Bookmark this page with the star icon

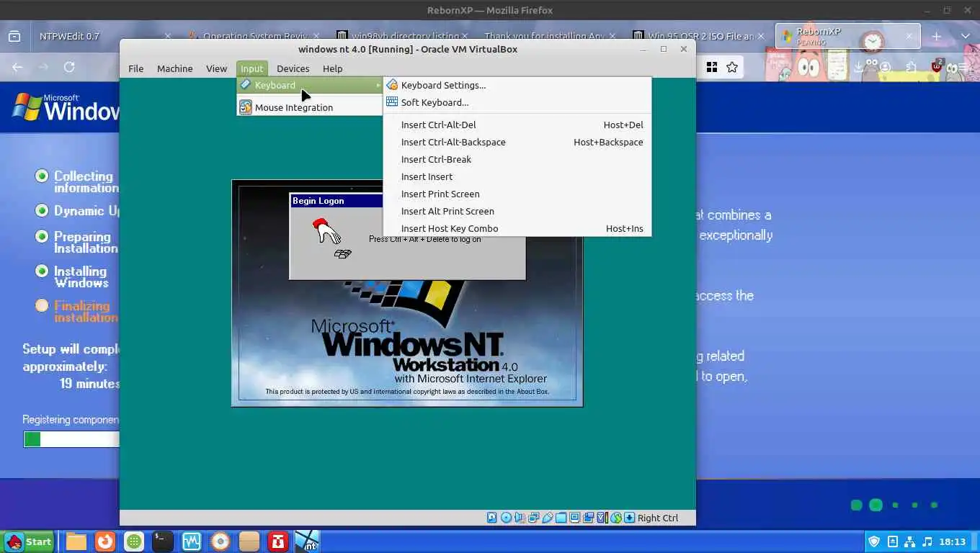[732, 67]
